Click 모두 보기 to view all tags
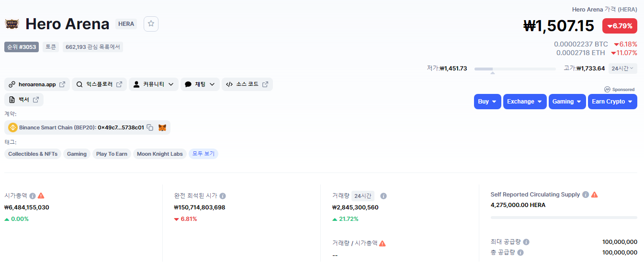 tap(203, 154)
